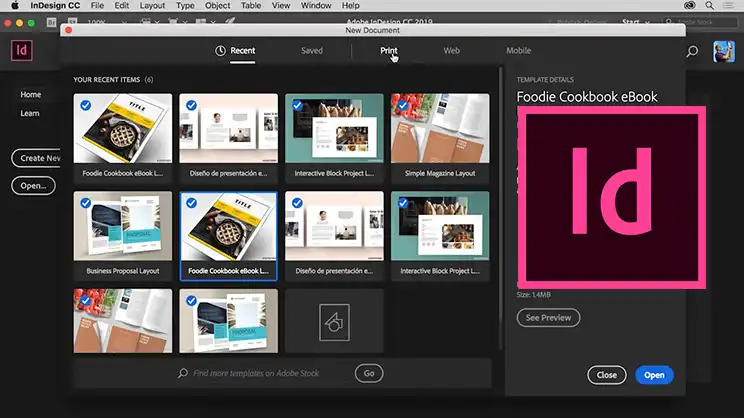Close the New Document dialog with red button
The height and width of the screenshot is (418, 744).
(68, 30)
